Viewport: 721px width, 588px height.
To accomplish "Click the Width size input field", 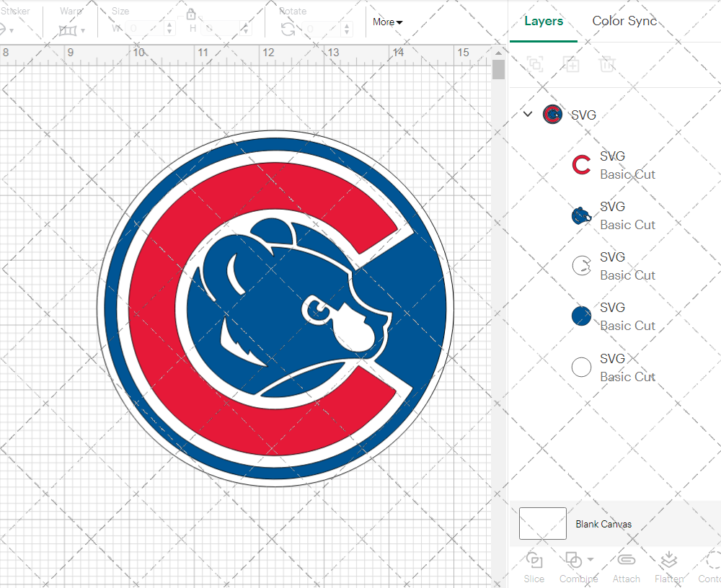I will click(x=144, y=29).
